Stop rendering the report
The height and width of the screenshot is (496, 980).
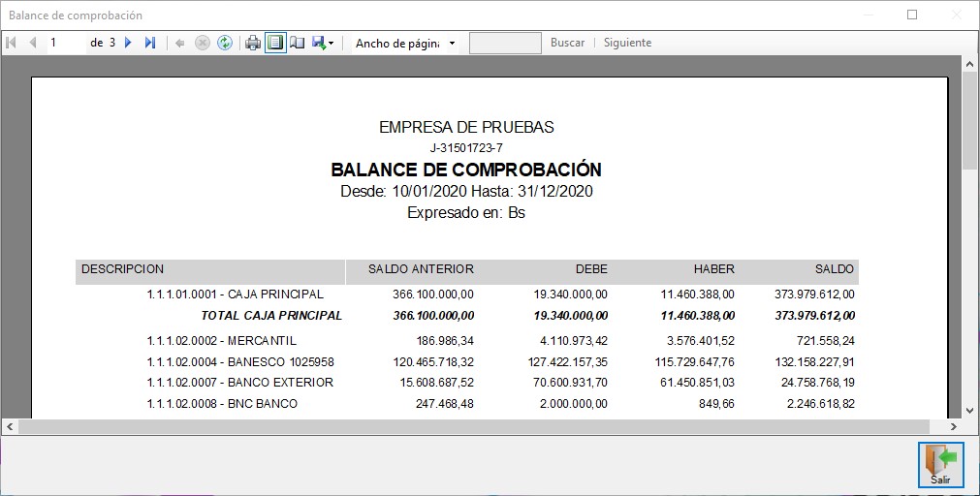202,43
